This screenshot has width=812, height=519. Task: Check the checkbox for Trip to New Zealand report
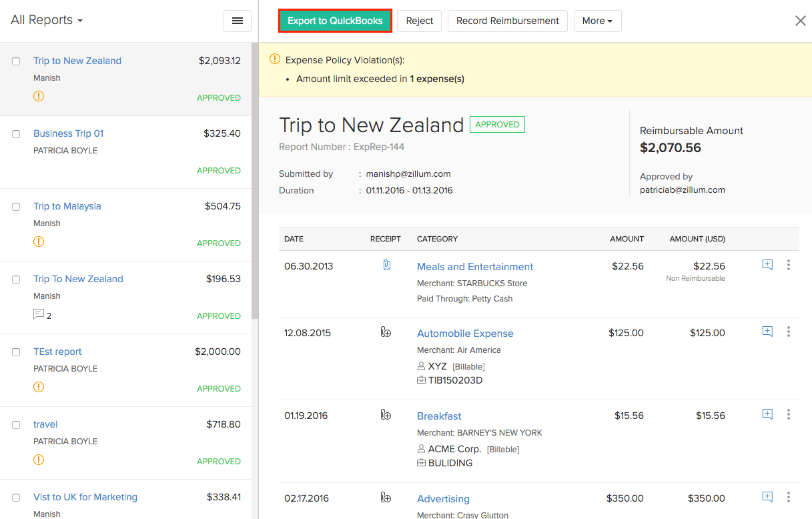coord(16,61)
